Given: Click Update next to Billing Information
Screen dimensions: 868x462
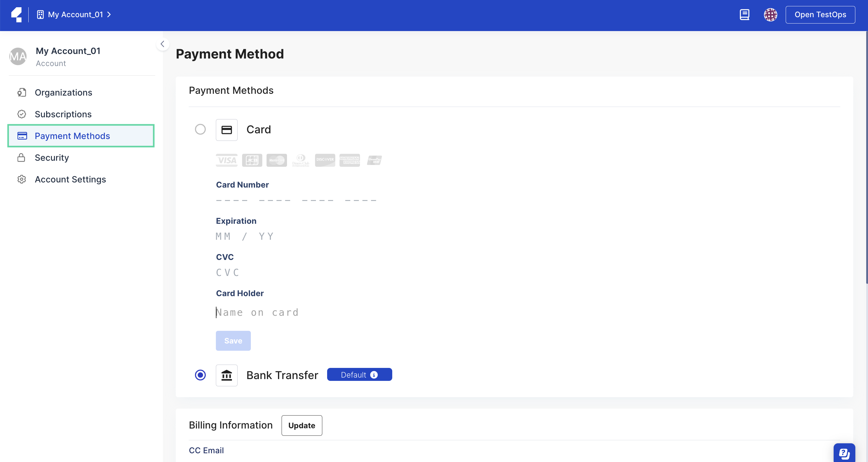Looking at the screenshot, I should tap(301, 425).
